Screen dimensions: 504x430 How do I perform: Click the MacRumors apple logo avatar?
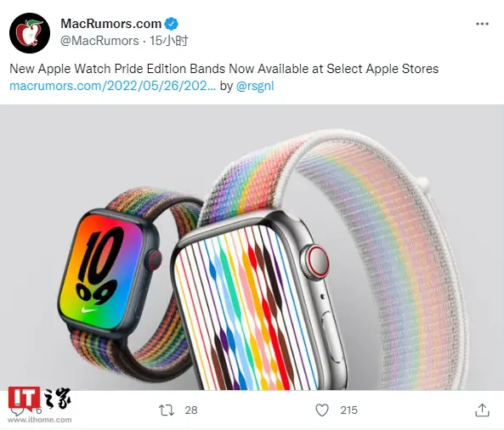(x=30, y=33)
